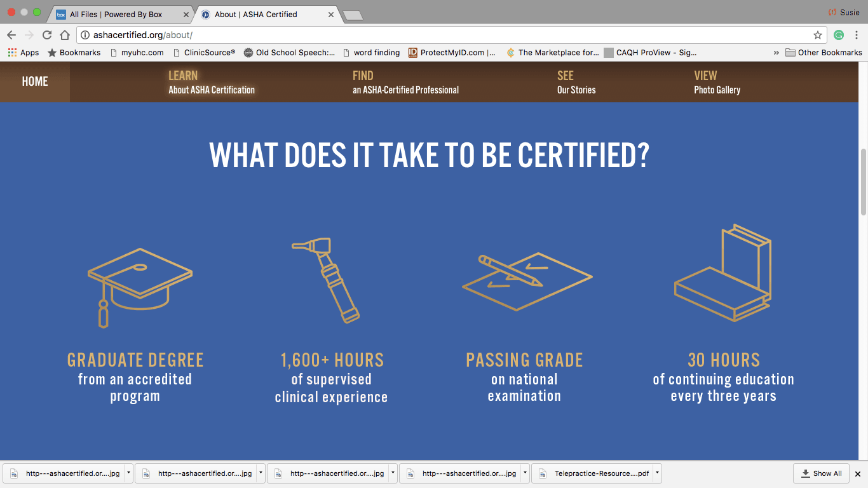Open Old School Speech bookmark
The width and height of the screenshot is (868, 488).
[x=289, y=53]
